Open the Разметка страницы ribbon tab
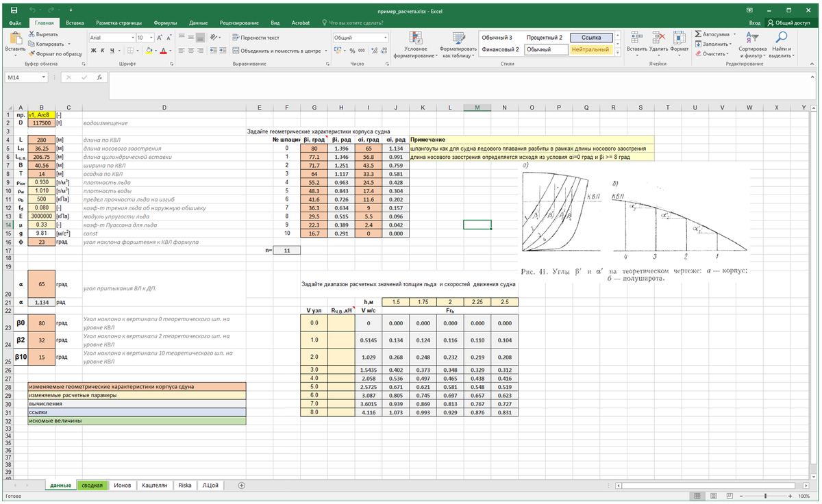The image size is (822, 504). click(119, 23)
